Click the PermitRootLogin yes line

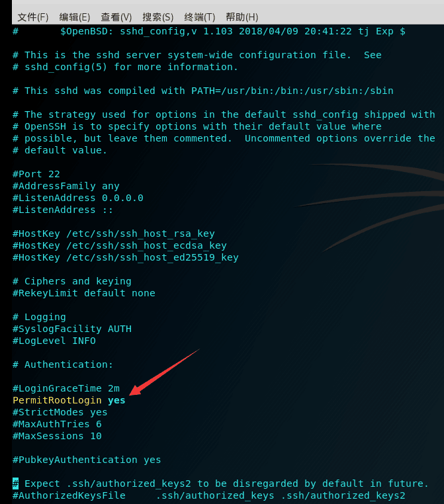pos(69,400)
